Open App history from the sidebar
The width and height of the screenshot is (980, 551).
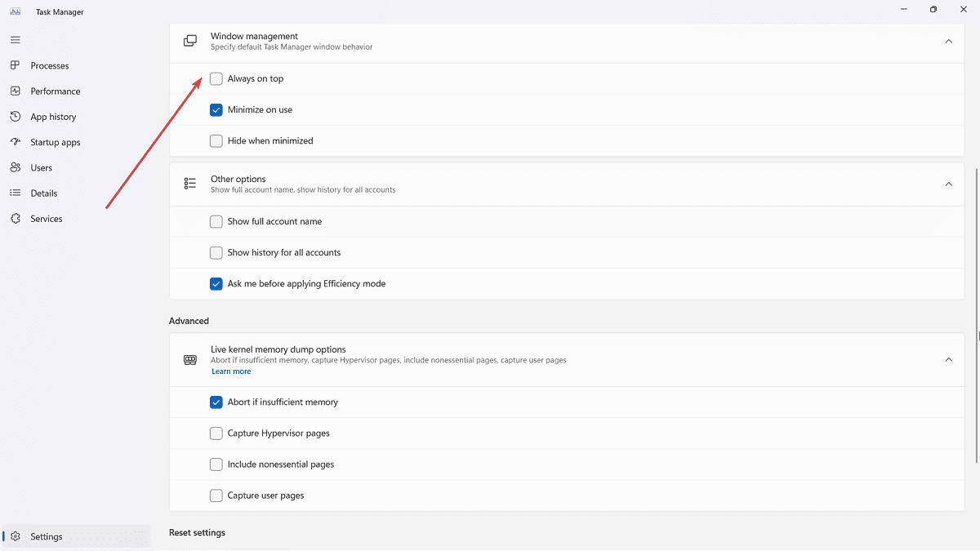(15, 116)
